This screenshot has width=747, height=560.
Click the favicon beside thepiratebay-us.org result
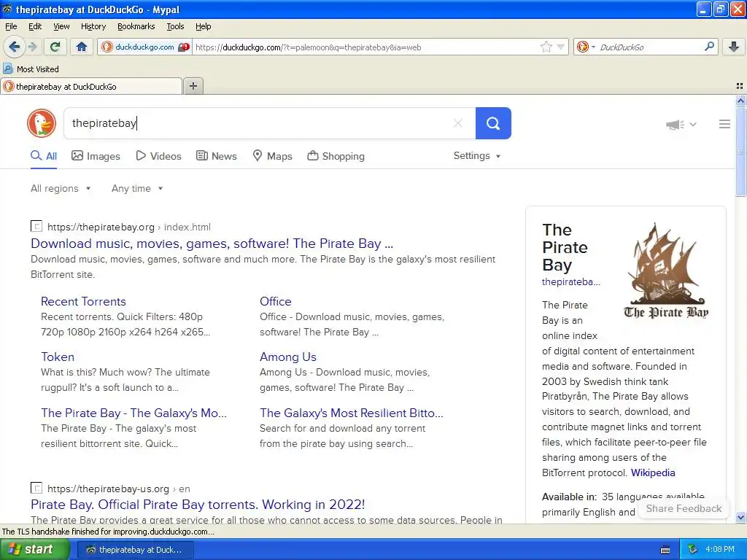(x=36, y=488)
